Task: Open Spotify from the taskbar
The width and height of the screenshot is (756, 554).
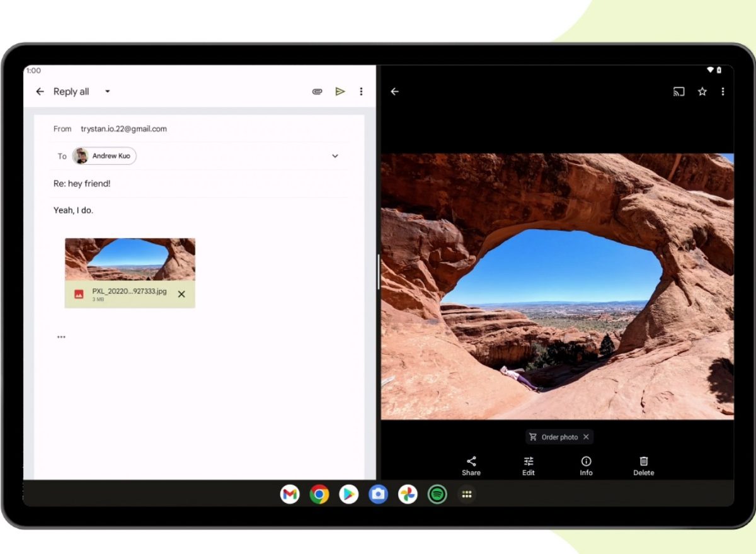Action: (437, 494)
